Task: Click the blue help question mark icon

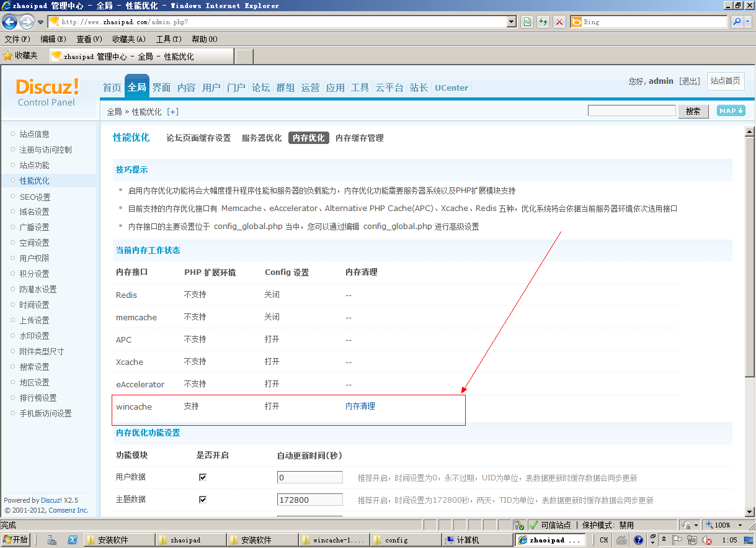Action: click(x=638, y=540)
